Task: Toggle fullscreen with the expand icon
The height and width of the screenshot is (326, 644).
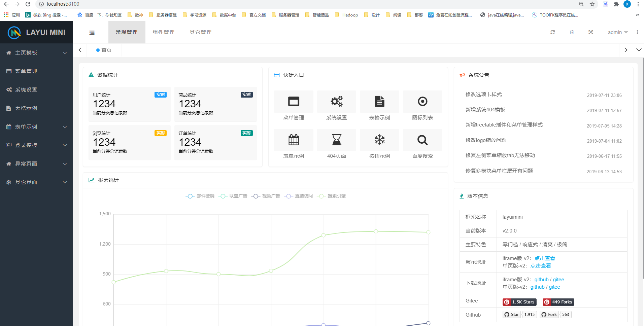Action: (x=590, y=32)
